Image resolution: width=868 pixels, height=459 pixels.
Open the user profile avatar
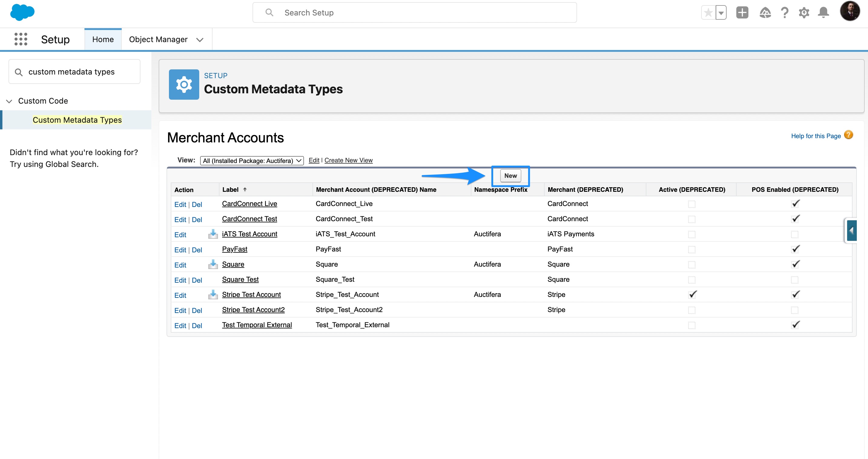pos(850,11)
